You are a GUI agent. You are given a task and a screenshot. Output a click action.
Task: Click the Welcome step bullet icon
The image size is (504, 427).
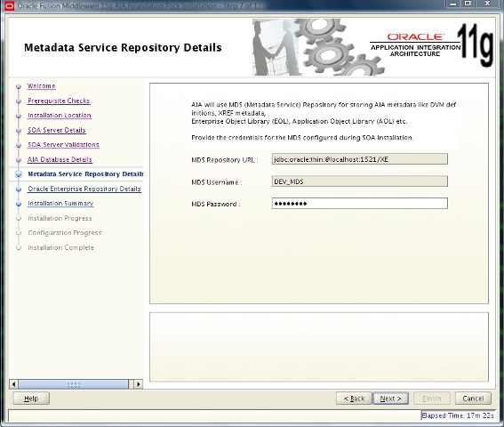(x=19, y=86)
